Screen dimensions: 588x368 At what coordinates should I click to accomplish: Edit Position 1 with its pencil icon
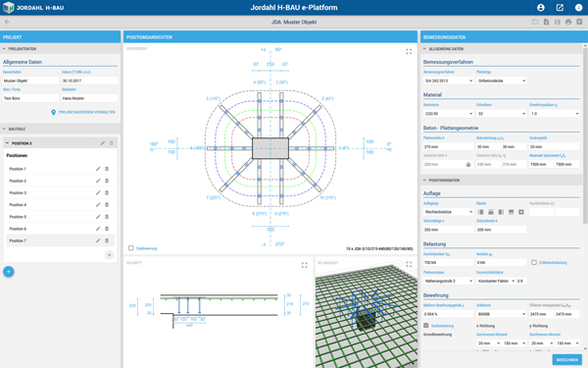[98, 169]
